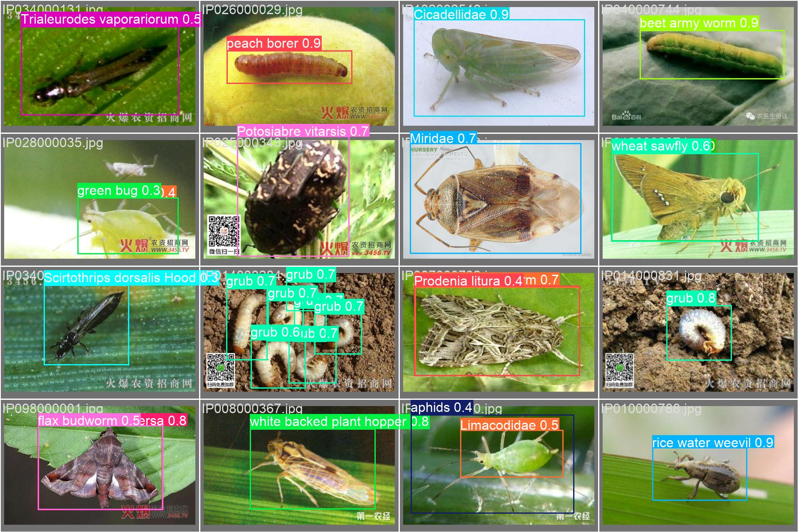Select the 'Miridae 0.7' label
798x532 pixels.
tap(443, 138)
